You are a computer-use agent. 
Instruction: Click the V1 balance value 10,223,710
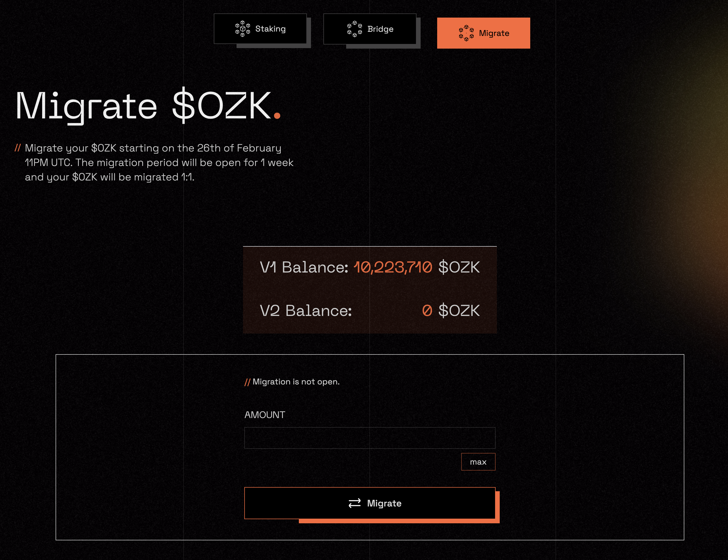393,267
